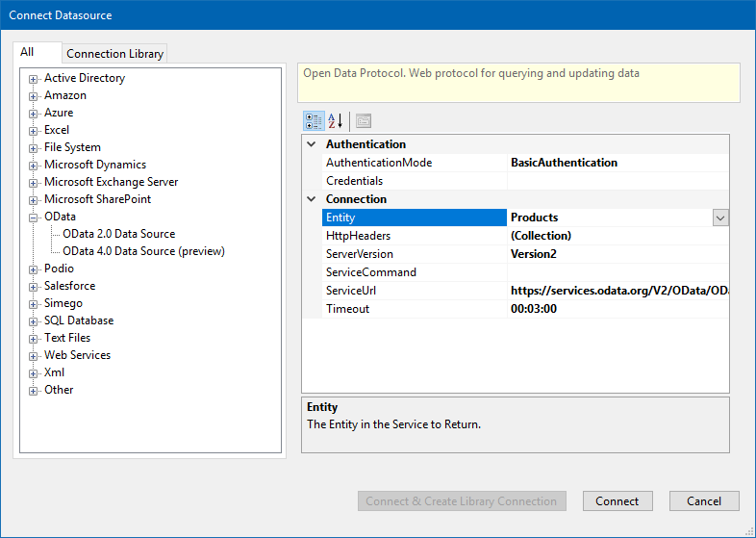Click the BasicAuthentication value
Screen dimensions: 756x538
click(564, 163)
